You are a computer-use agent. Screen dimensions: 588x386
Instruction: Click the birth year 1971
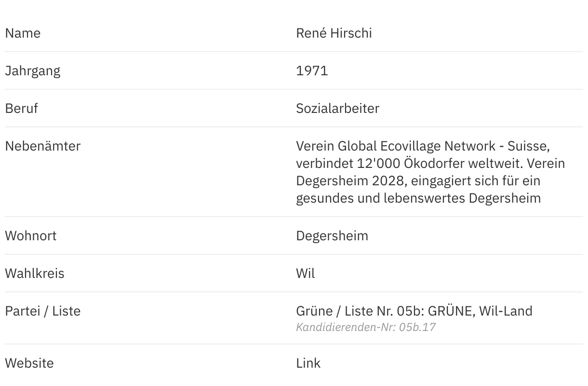pyautogui.click(x=312, y=71)
